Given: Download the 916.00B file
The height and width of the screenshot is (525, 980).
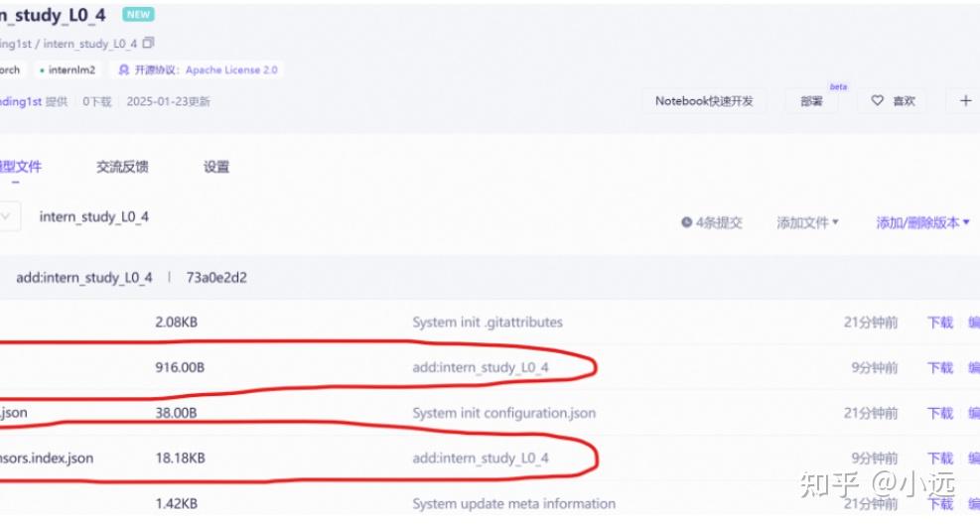Looking at the screenshot, I should coord(939,368).
